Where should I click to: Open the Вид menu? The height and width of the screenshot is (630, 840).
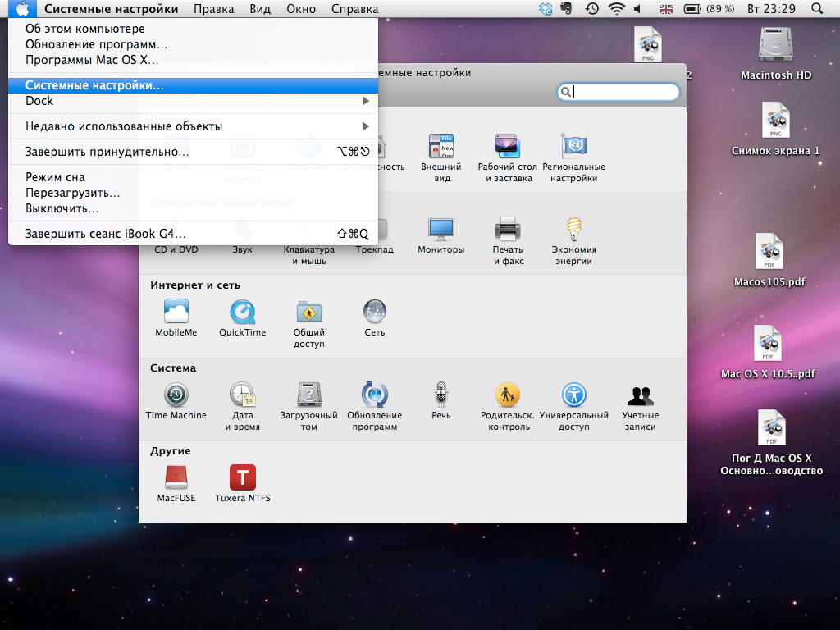(260, 9)
